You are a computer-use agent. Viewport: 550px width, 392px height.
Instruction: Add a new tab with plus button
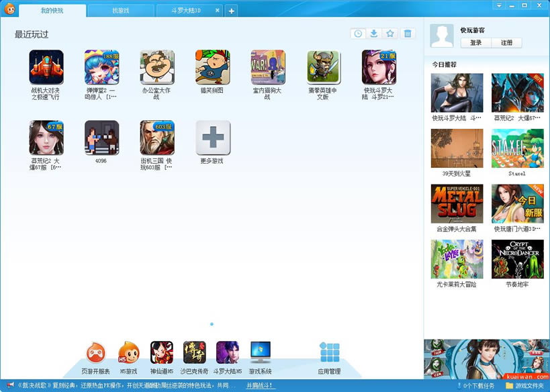click(x=231, y=11)
